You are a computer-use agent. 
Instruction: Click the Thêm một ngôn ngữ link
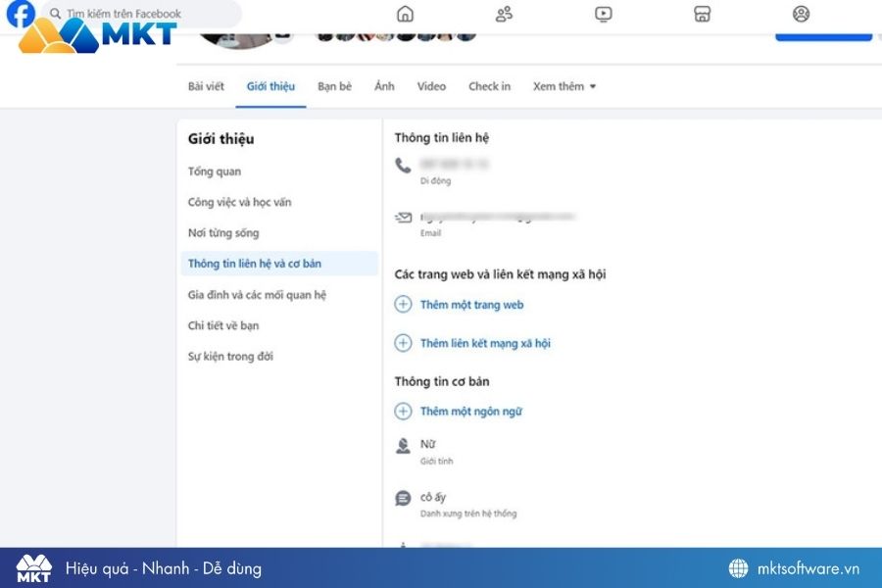(471, 412)
